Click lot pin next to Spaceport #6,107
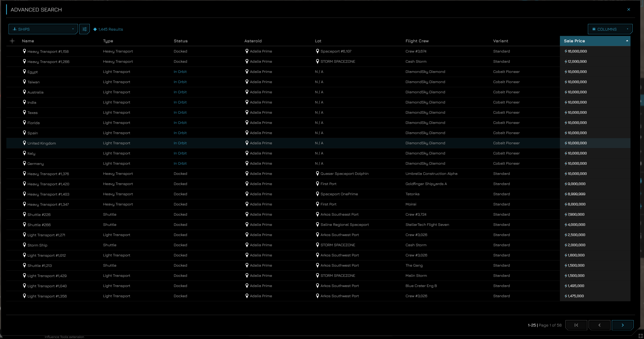 [317, 51]
